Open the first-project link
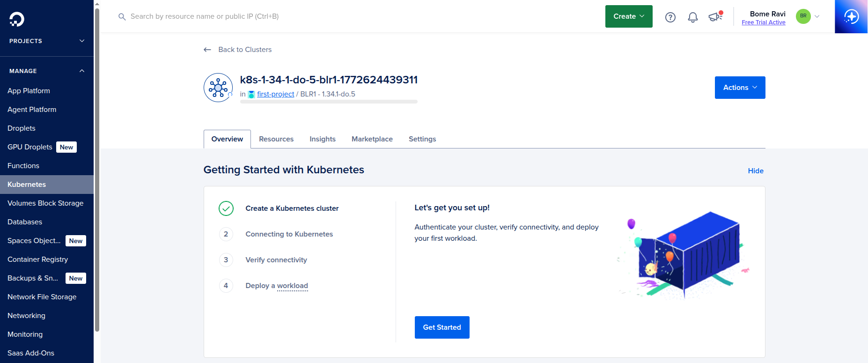 (275, 94)
